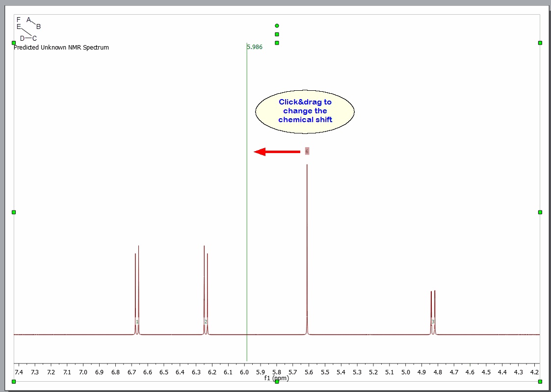Click the 5.0 tick label on axis
The width and height of the screenshot is (551, 392).
click(405, 371)
